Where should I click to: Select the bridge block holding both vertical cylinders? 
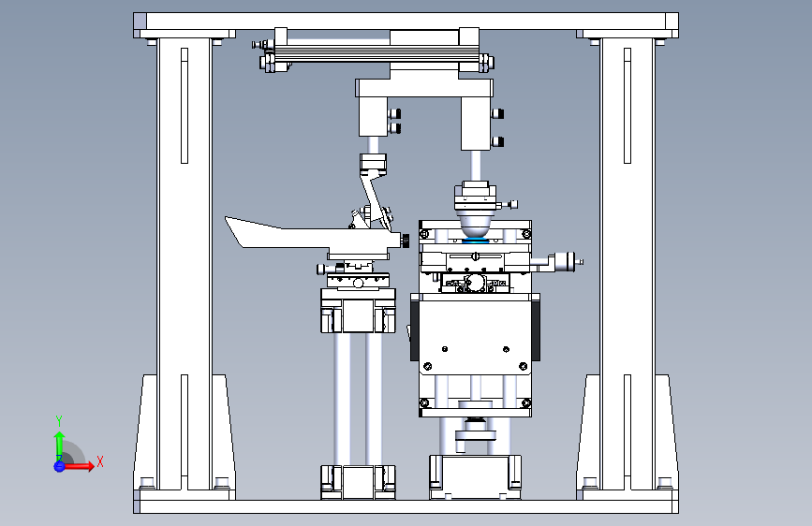coord(423,87)
